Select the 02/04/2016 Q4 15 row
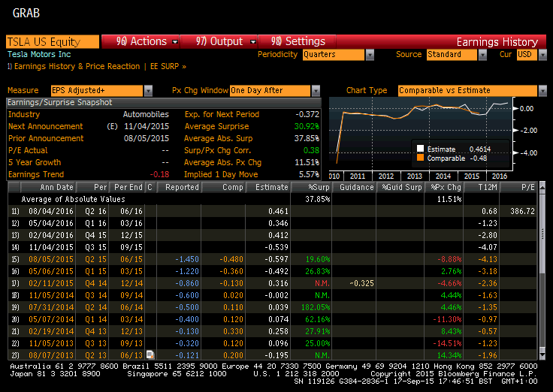 (272, 235)
